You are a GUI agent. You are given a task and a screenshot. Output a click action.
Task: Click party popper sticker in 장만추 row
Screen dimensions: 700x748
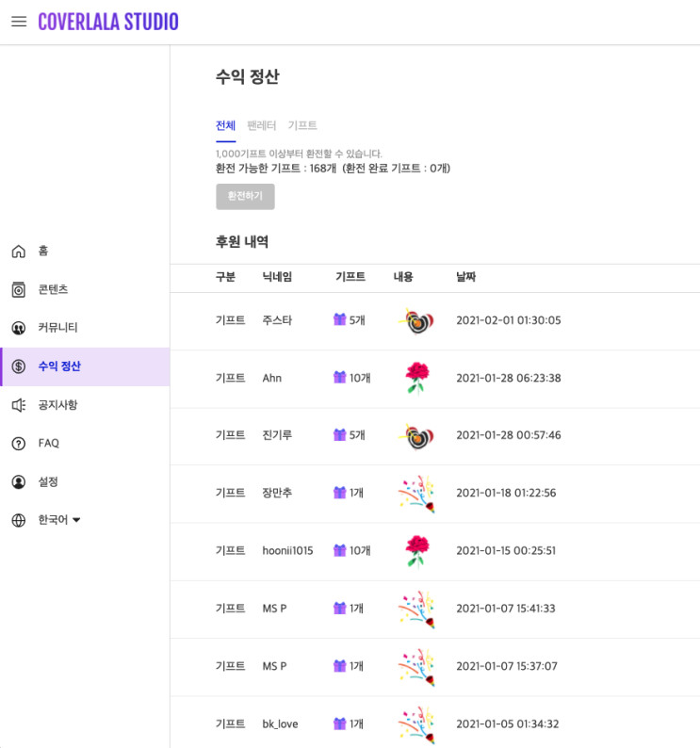coord(416,494)
